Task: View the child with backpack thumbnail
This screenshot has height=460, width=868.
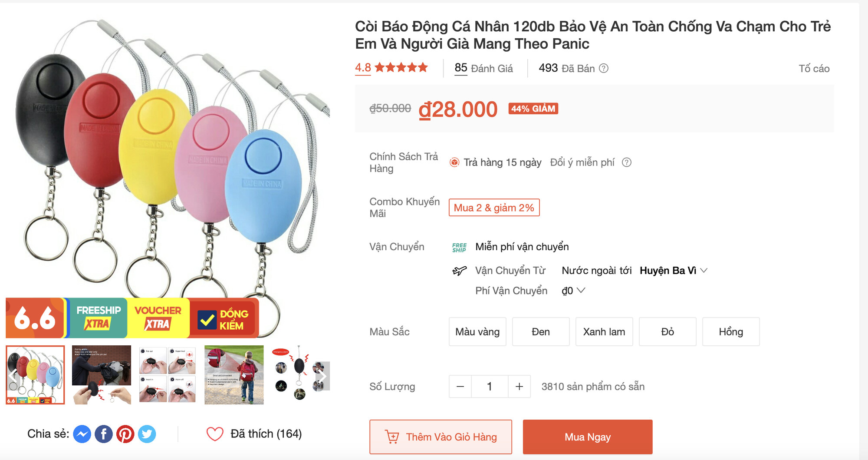Action: point(234,375)
